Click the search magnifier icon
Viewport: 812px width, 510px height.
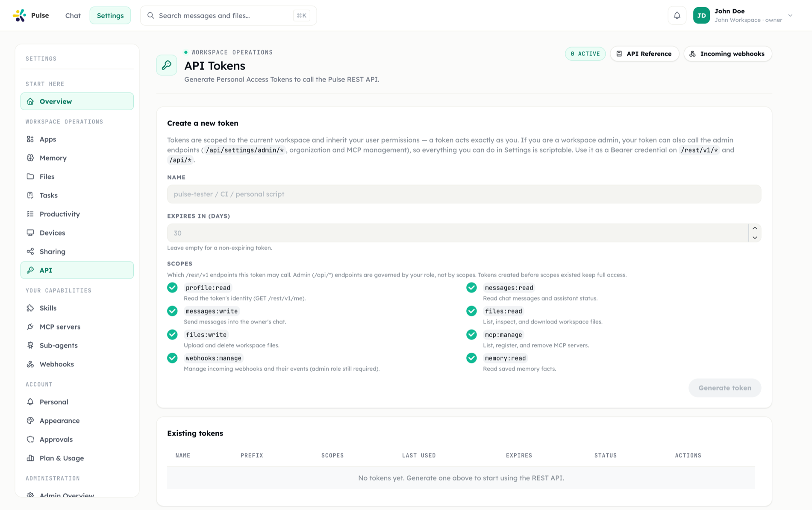click(x=150, y=15)
